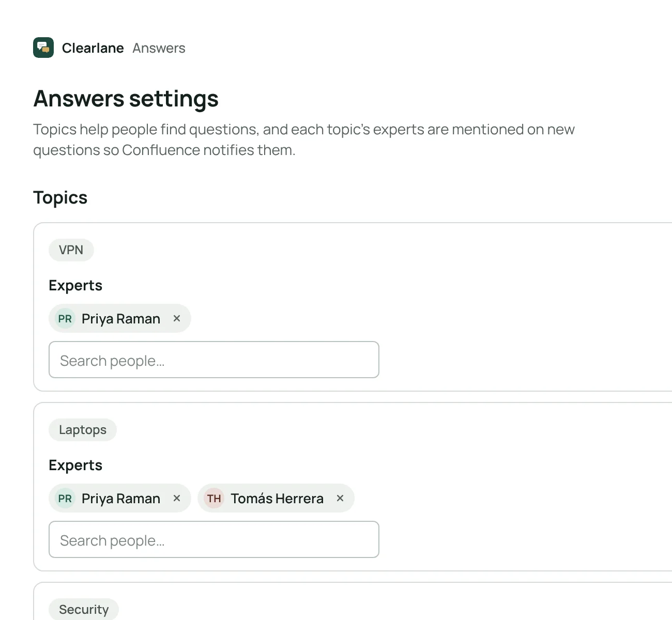Click the Priya Raman name in VPN experts

pyautogui.click(x=121, y=319)
